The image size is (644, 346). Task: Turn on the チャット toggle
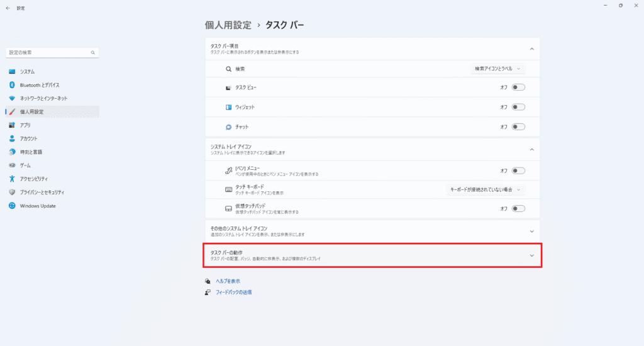coord(518,127)
